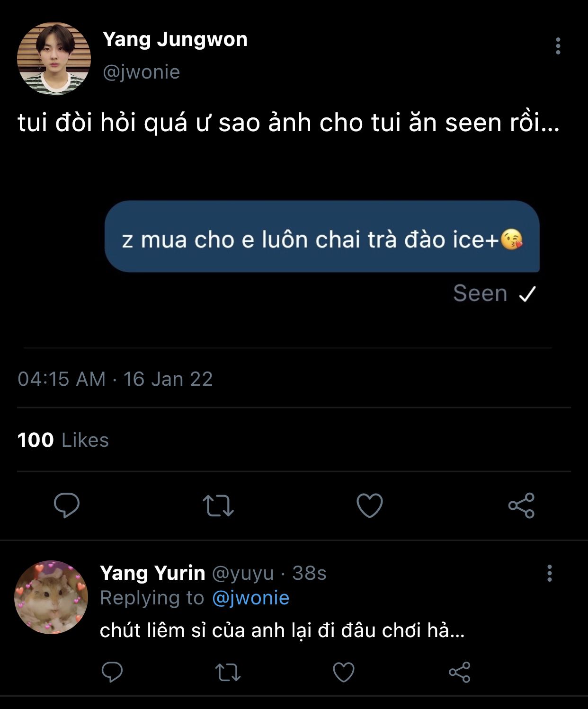Retweet Yang Yurin's reply
This screenshot has width=588, height=709.
(x=228, y=672)
